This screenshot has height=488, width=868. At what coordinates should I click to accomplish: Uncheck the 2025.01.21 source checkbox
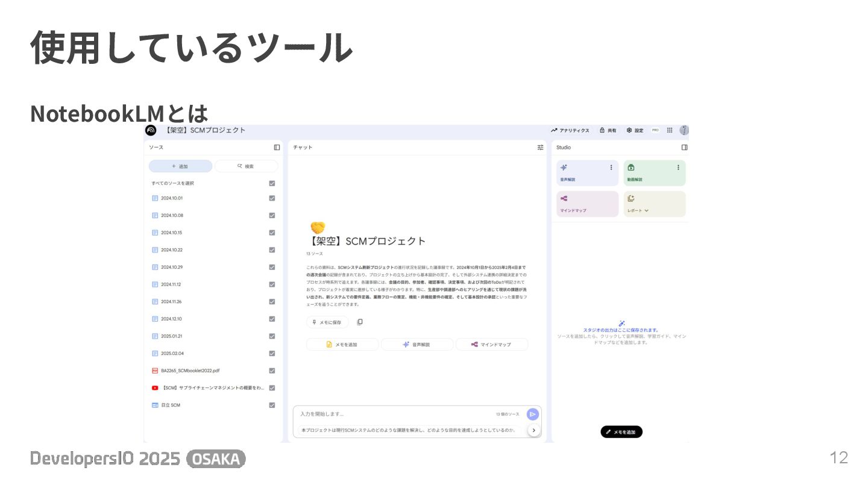pyautogui.click(x=272, y=336)
